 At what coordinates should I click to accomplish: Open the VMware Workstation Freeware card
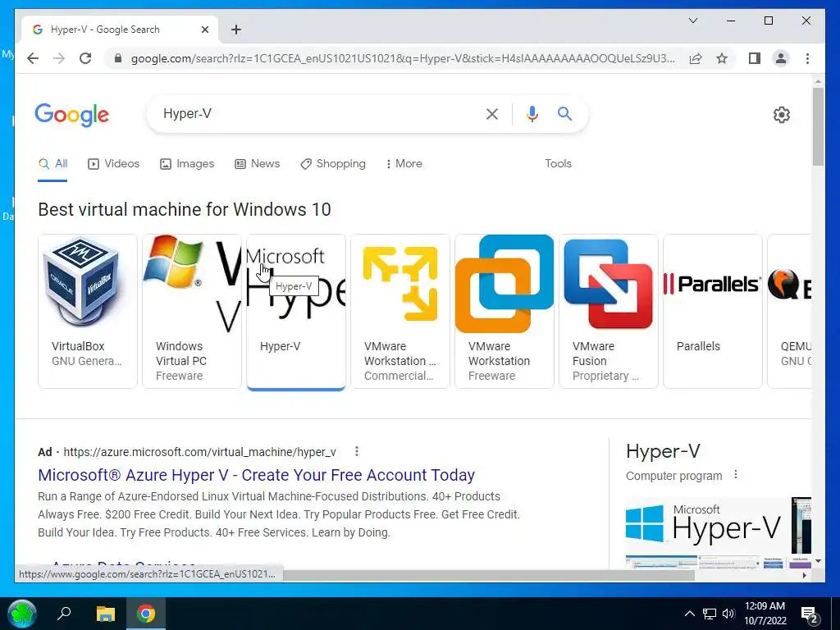tap(504, 311)
